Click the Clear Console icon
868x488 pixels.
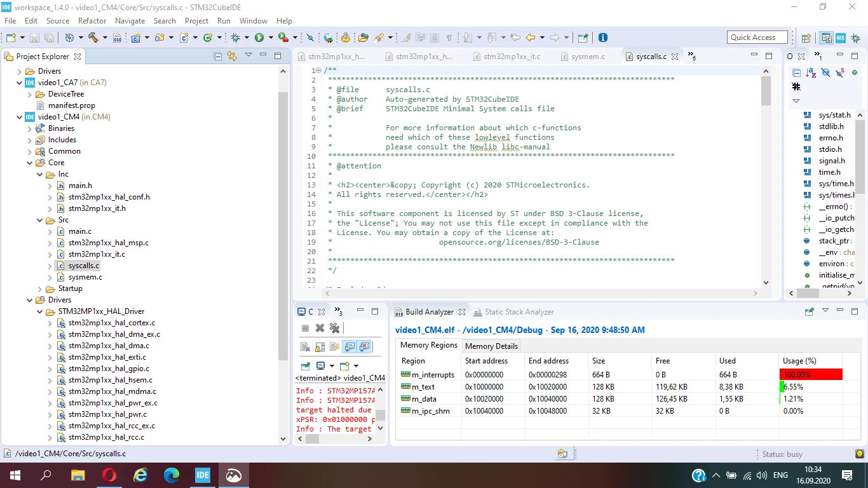pos(305,346)
